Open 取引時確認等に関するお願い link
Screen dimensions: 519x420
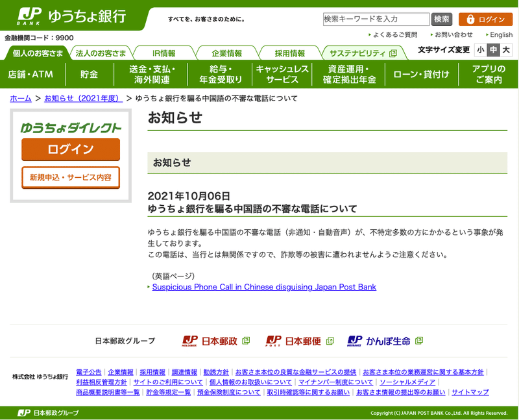tap(308, 392)
